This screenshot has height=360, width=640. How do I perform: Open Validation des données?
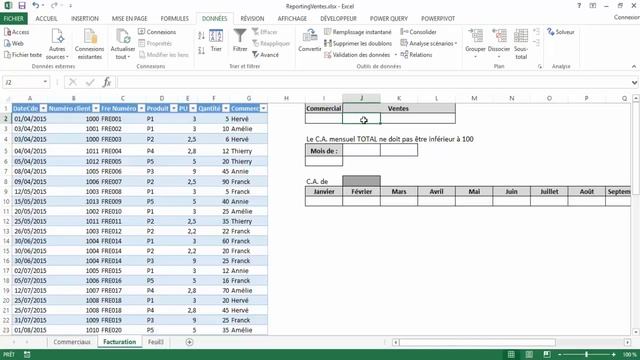[x=357, y=55]
